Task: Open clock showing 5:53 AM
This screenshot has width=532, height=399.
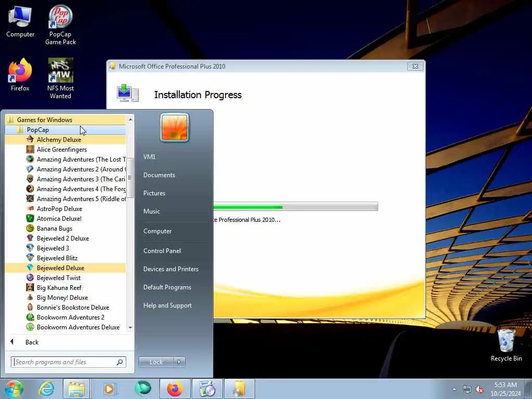Action: point(506,389)
